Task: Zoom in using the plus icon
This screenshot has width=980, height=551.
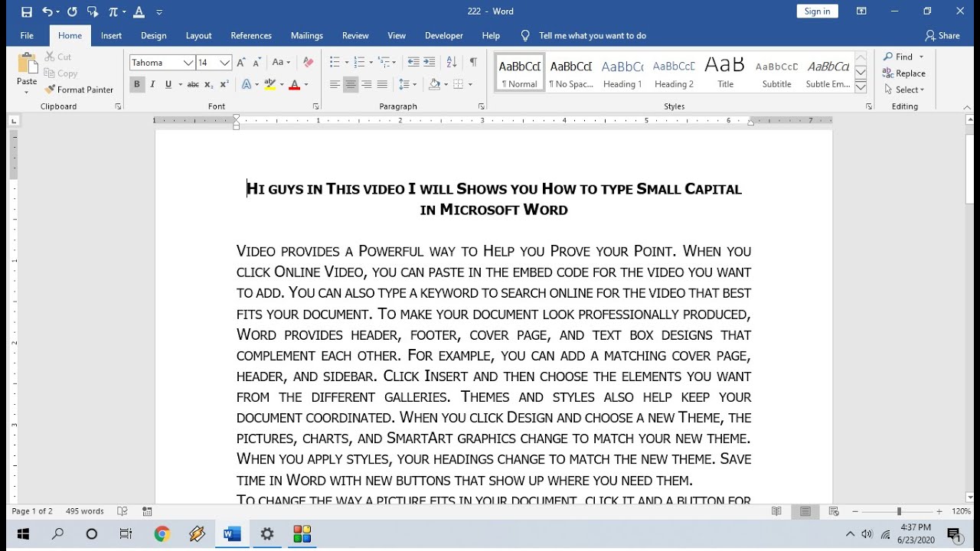Action: pyautogui.click(x=939, y=511)
